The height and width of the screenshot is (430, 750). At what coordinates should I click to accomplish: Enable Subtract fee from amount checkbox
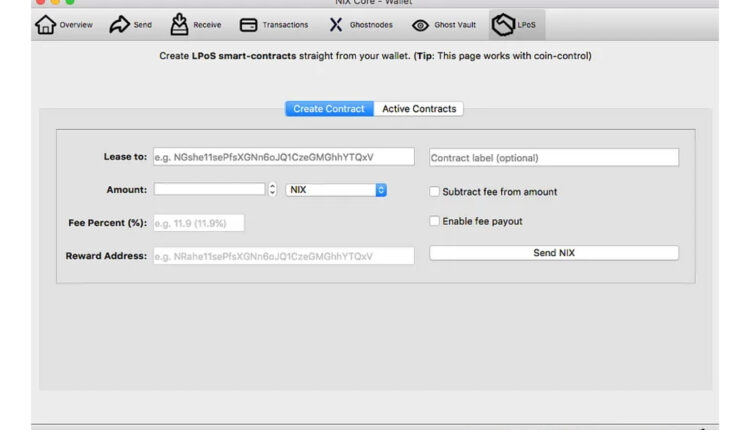tap(435, 191)
